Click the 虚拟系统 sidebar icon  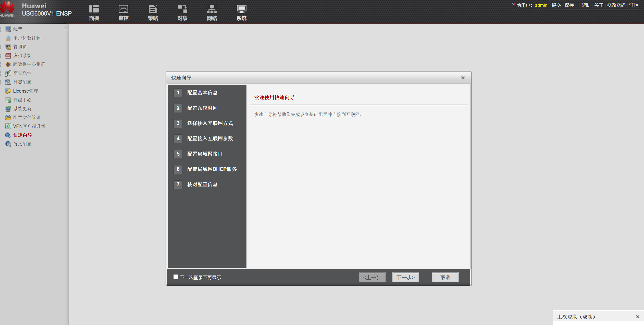pos(8,56)
